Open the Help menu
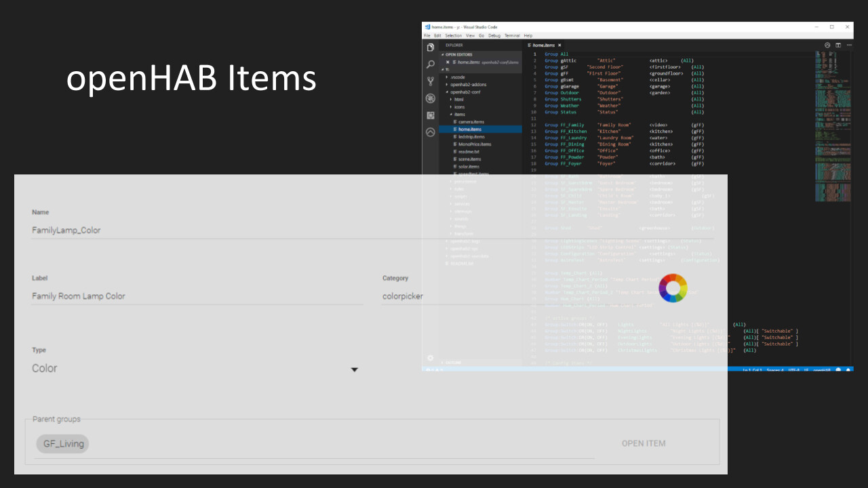The height and width of the screenshot is (488, 868). coord(528,35)
